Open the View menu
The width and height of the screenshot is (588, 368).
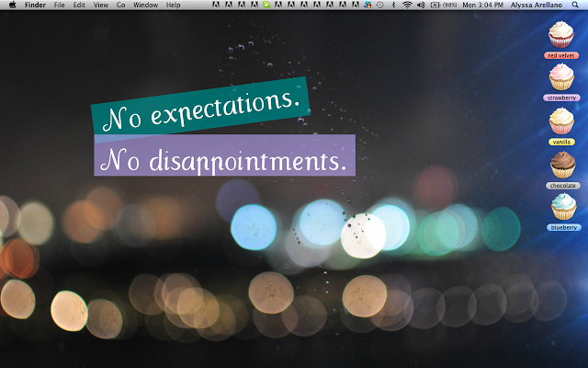101,6
